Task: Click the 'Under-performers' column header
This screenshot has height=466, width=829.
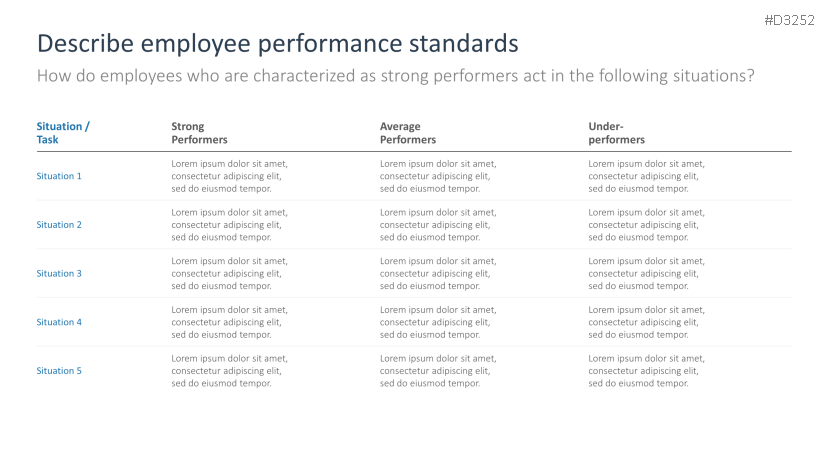Action: click(x=616, y=133)
